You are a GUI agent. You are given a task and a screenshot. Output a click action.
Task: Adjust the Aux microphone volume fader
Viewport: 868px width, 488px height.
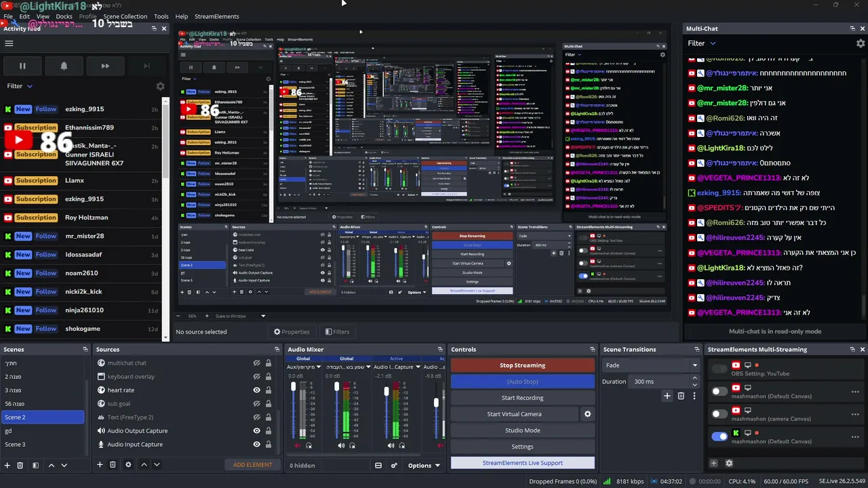(x=294, y=387)
